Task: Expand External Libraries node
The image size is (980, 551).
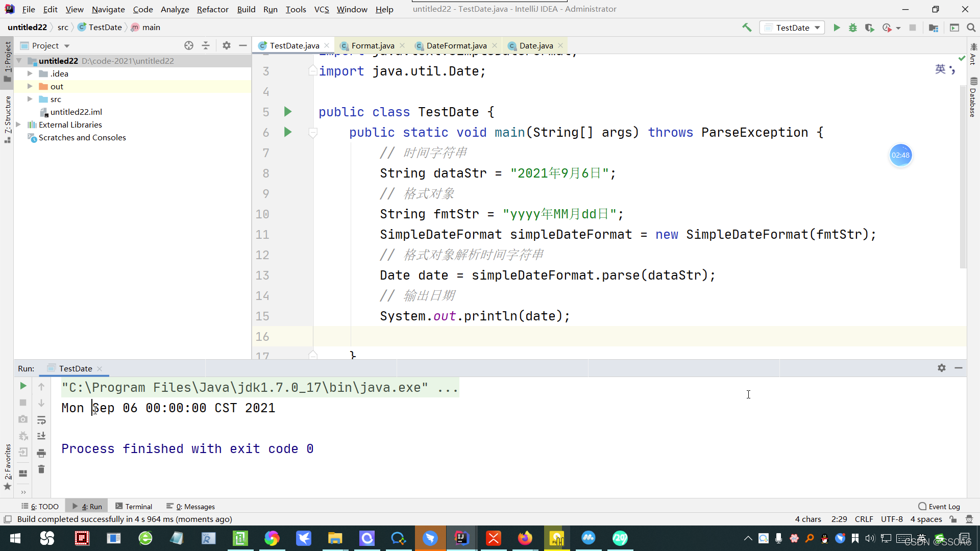Action: pyautogui.click(x=18, y=124)
